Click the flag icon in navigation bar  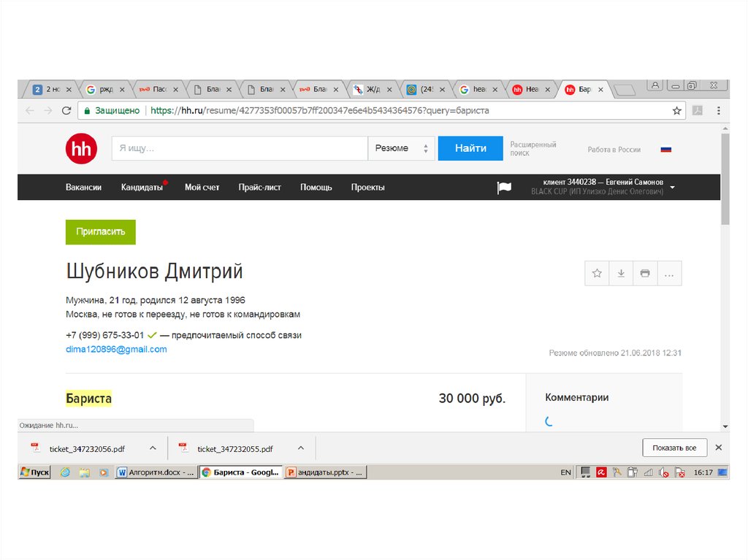click(x=504, y=188)
